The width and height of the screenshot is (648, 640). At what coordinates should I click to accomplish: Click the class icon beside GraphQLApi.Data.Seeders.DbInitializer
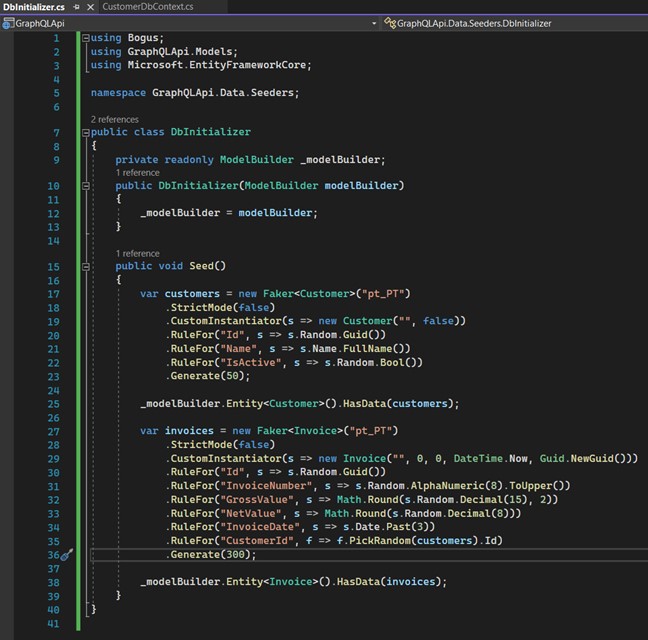tap(388, 22)
